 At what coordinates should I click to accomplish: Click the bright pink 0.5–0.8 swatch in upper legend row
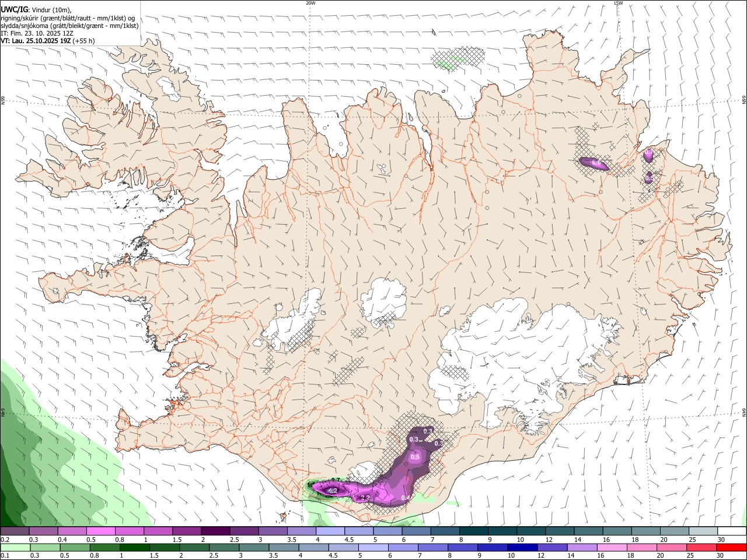pyautogui.click(x=101, y=531)
